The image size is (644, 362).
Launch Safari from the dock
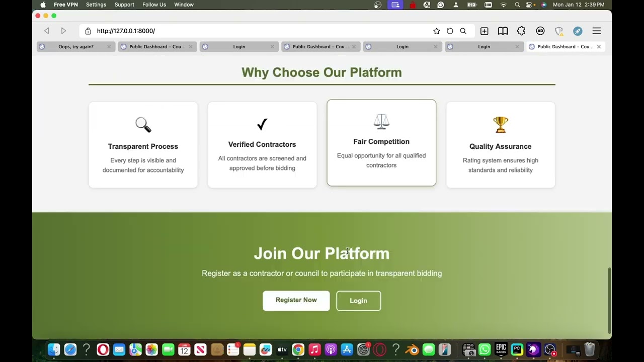click(70, 349)
